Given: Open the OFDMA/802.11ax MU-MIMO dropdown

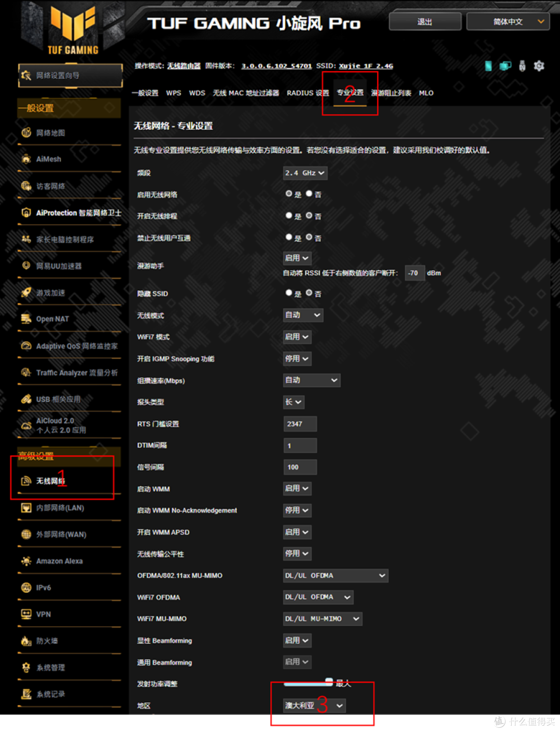Looking at the screenshot, I should pyautogui.click(x=335, y=575).
